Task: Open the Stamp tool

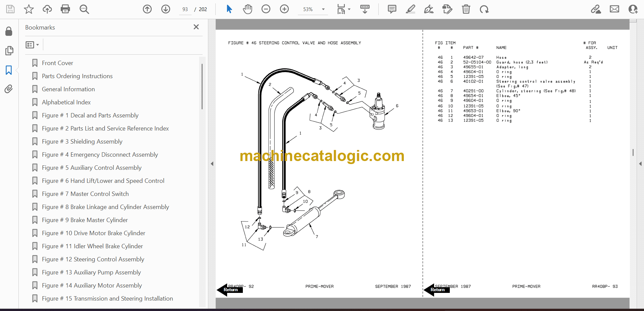Action: pyautogui.click(x=447, y=9)
